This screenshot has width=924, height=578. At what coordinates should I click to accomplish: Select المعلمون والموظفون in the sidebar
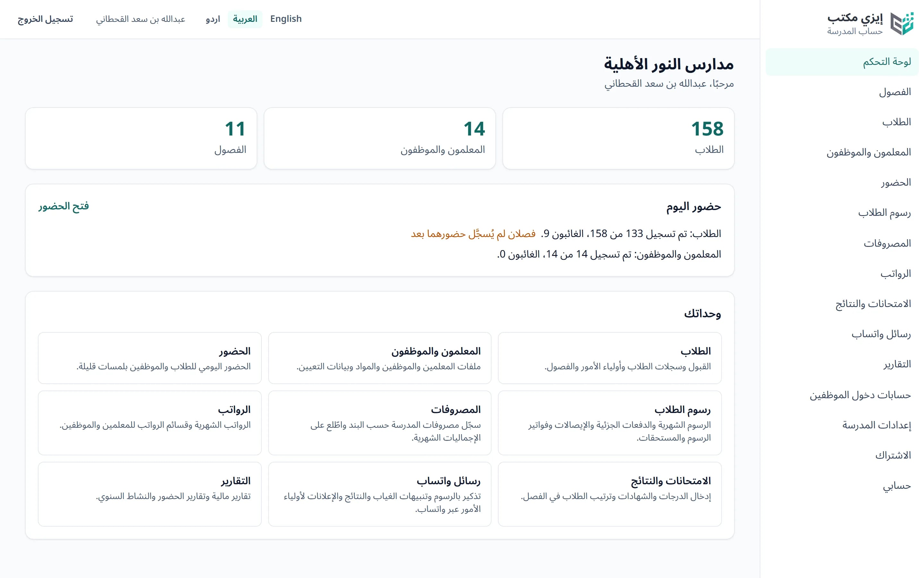coord(842,152)
